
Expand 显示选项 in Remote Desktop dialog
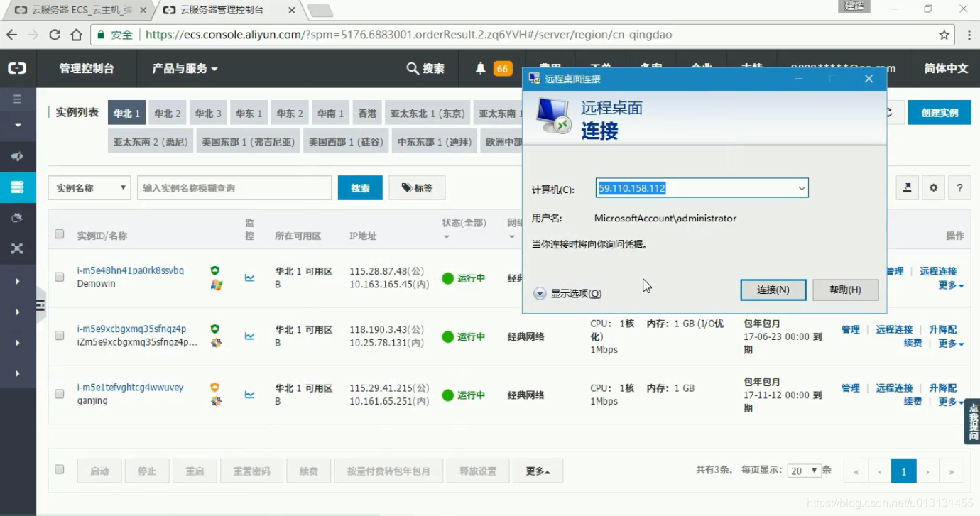568,294
